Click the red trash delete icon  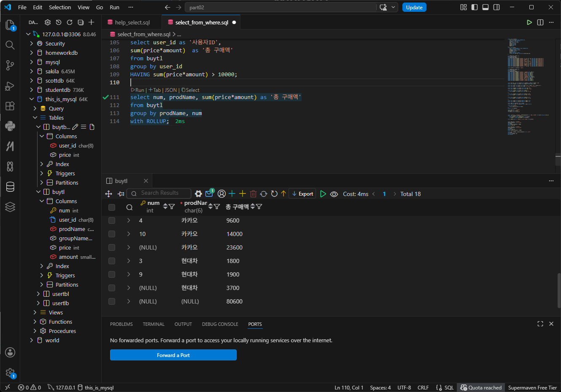[x=253, y=194]
